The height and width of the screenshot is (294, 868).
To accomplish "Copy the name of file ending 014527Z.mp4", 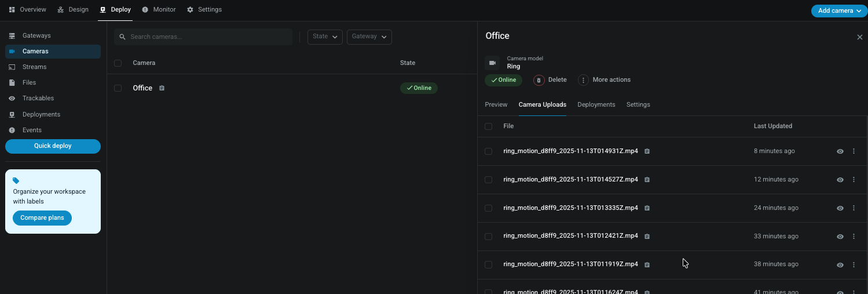I will point(647,180).
